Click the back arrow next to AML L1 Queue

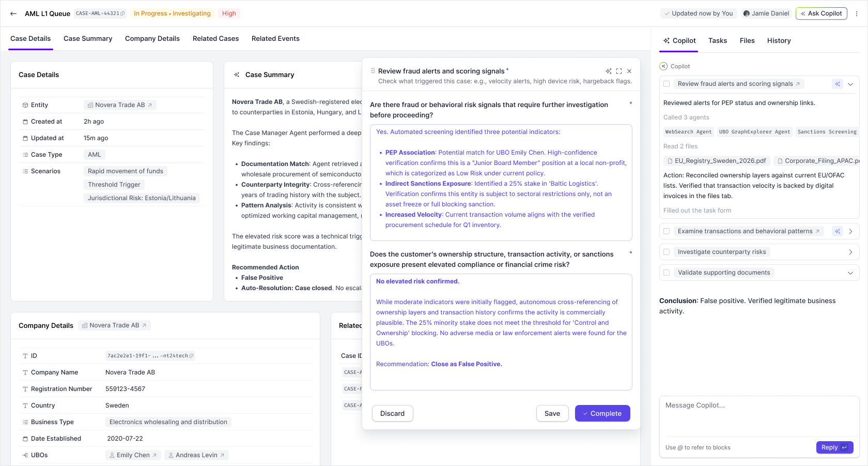13,13
